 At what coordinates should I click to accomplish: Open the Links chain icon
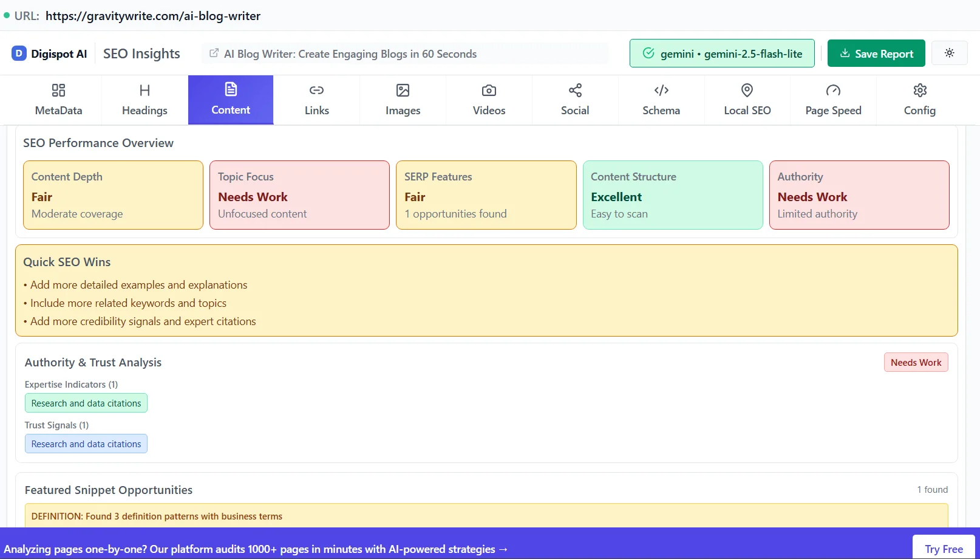(316, 90)
